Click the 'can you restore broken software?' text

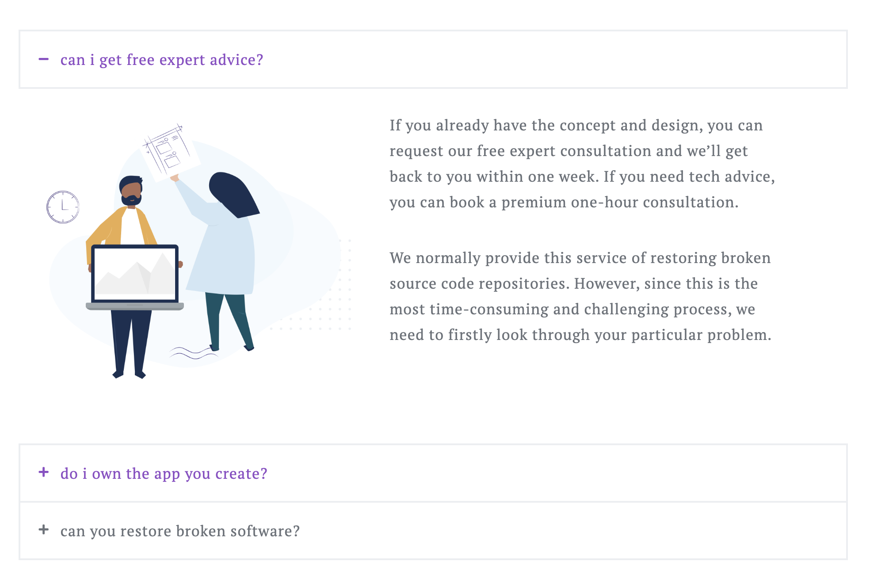point(180,531)
